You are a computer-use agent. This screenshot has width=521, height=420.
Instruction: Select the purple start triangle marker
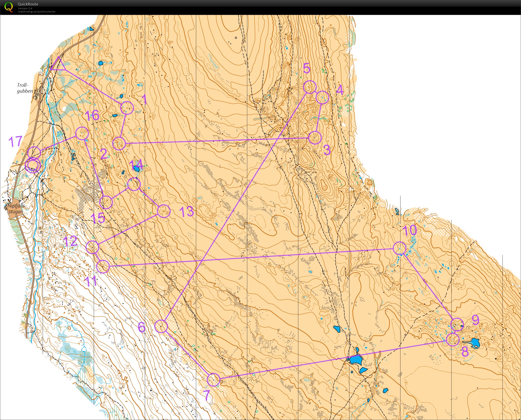click(58, 65)
